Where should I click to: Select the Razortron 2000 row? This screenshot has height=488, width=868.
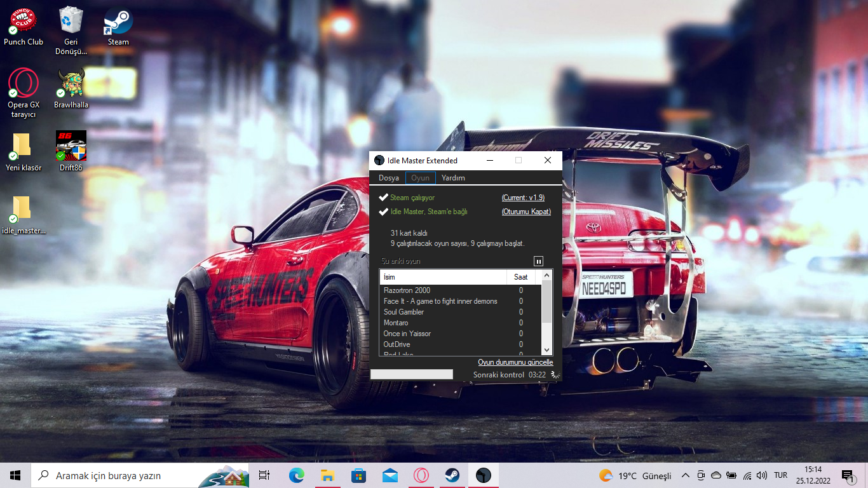pos(460,290)
